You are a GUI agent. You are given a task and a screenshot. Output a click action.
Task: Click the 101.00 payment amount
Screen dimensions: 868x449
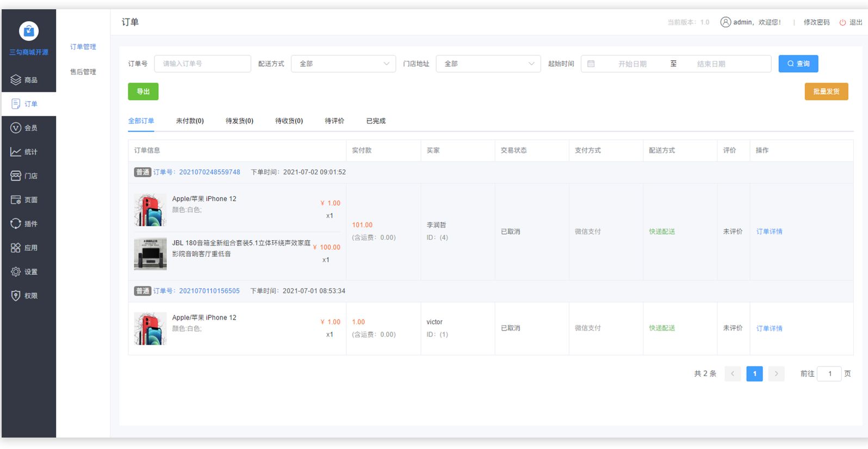coord(362,225)
